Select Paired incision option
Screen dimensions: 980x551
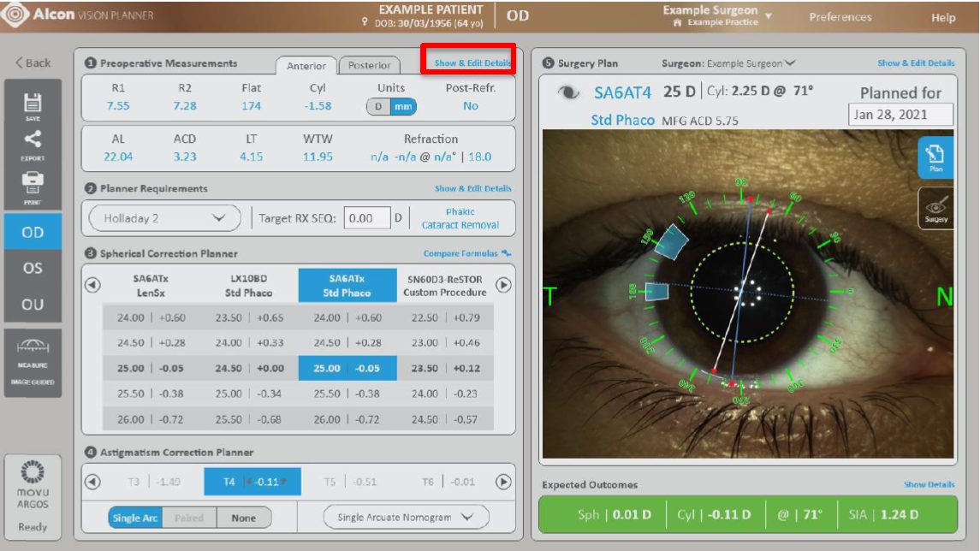click(189, 518)
